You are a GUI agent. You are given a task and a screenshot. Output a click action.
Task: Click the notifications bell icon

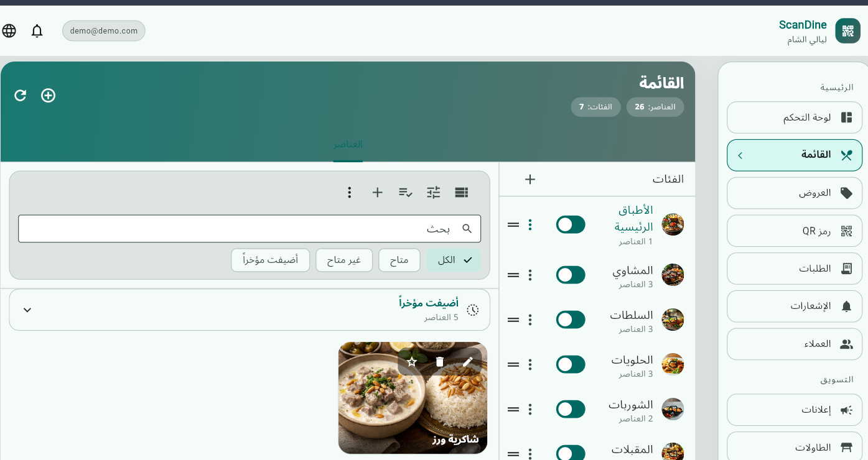pyautogui.click(x=37, y=30)
